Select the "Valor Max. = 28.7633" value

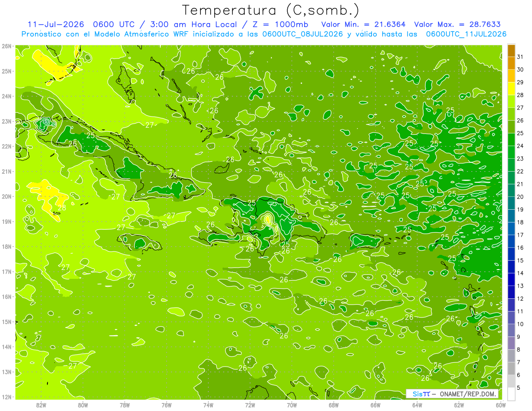[457, 24]
